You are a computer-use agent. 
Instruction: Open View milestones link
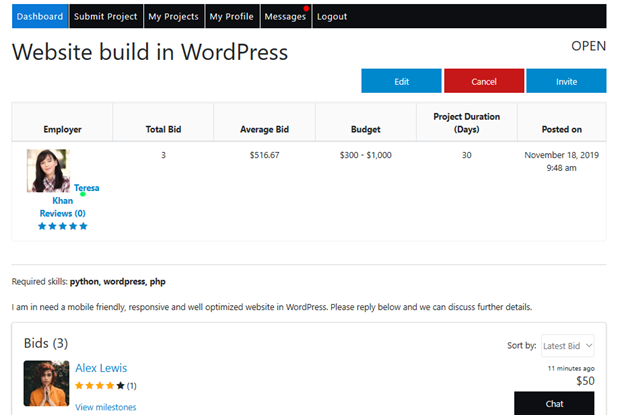(105, 407)
